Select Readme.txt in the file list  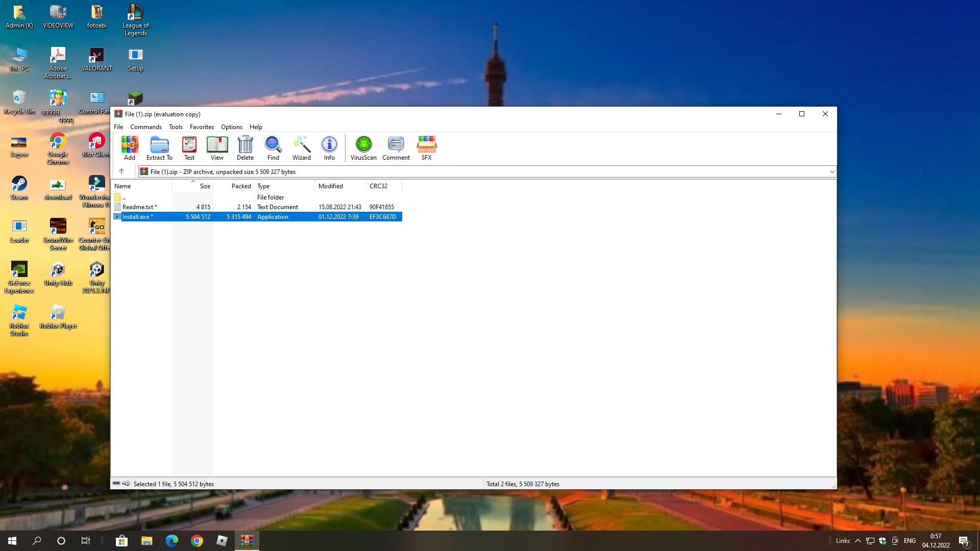138,207
